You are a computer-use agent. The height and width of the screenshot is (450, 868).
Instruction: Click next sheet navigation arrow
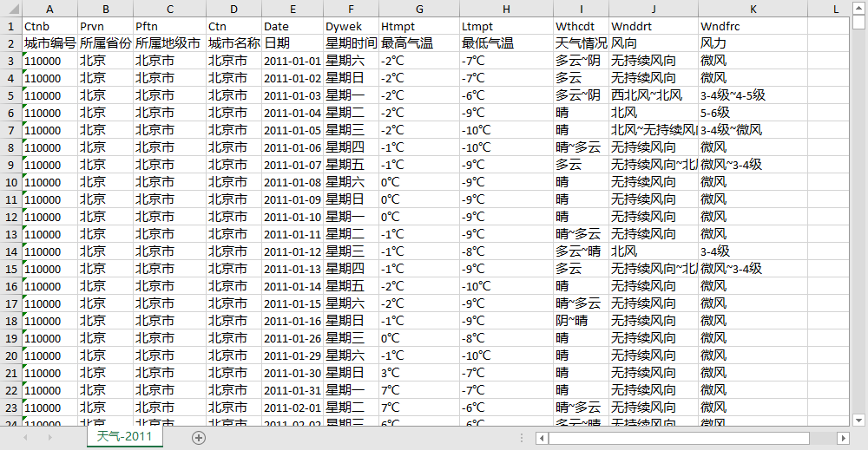(x=49, y=438)
